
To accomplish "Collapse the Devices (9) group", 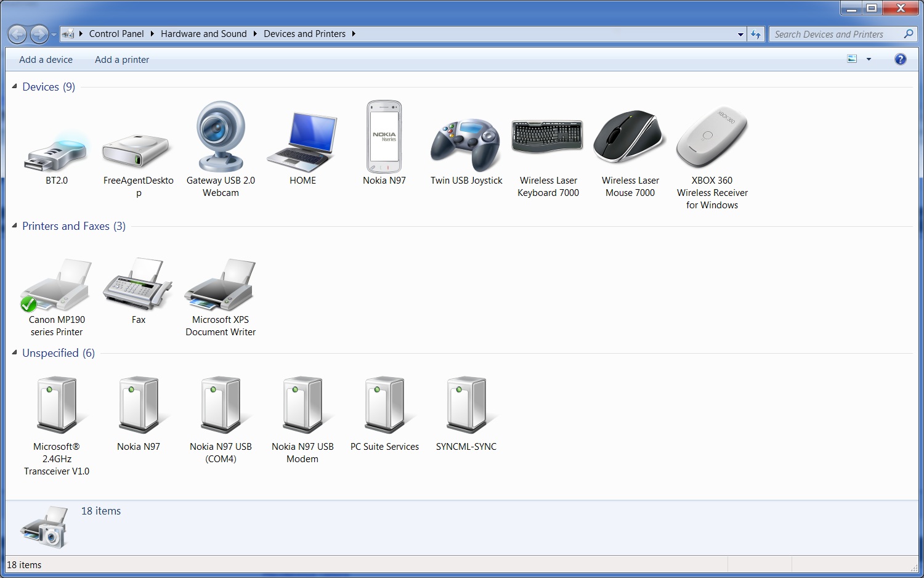I will coord(14,86).
